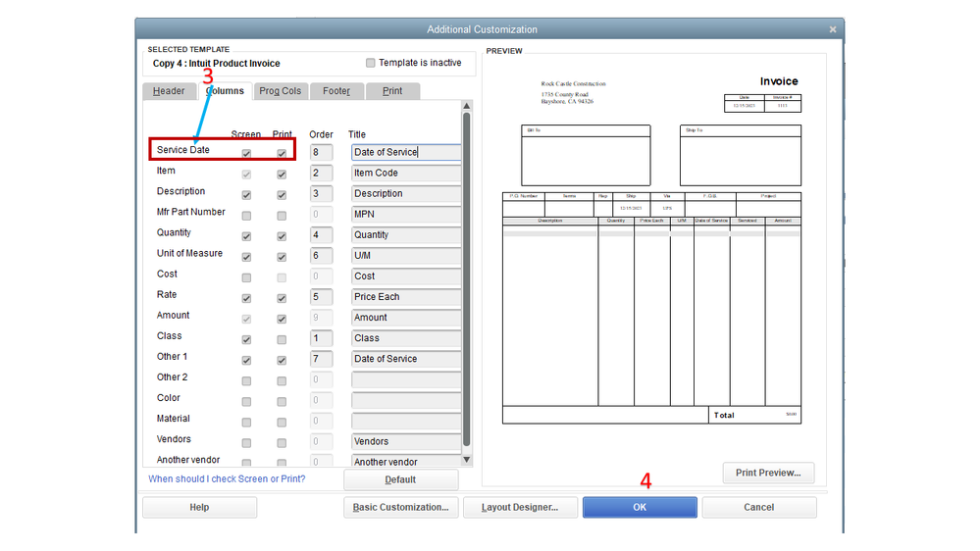This screenshot has width=980, height=551.
Task: Click the empty Other 2 title field
Action: [x=406, y=379]
